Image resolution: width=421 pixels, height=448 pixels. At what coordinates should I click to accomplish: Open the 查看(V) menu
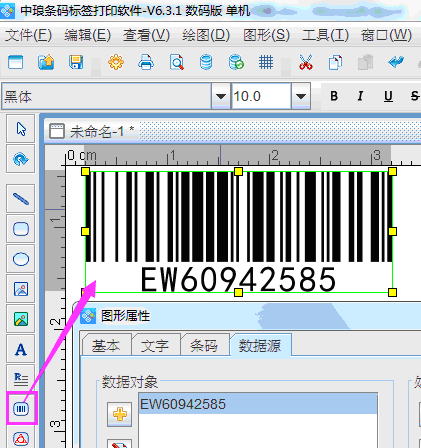coord(146,35)
